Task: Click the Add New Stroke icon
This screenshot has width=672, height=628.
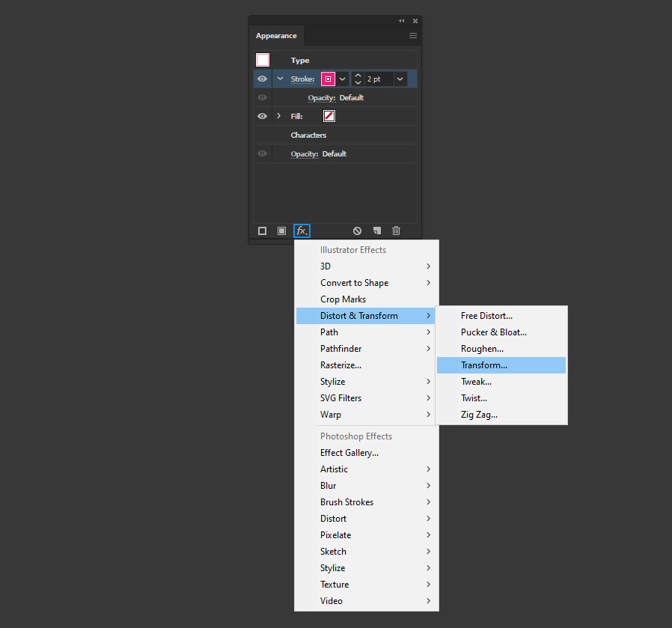Action: [262, 231]
